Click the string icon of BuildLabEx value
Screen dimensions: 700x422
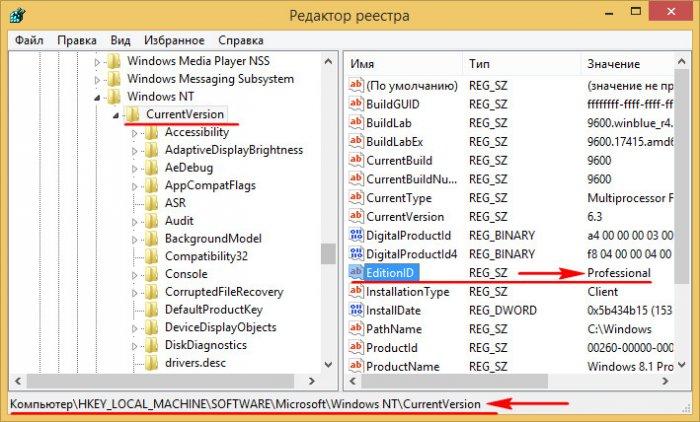point(356,141)
